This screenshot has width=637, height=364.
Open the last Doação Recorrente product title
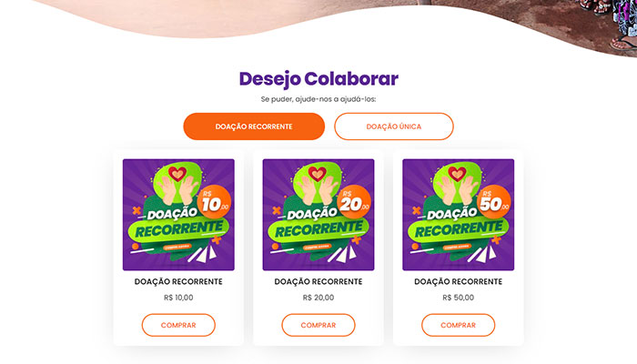(x=458, y=281)
